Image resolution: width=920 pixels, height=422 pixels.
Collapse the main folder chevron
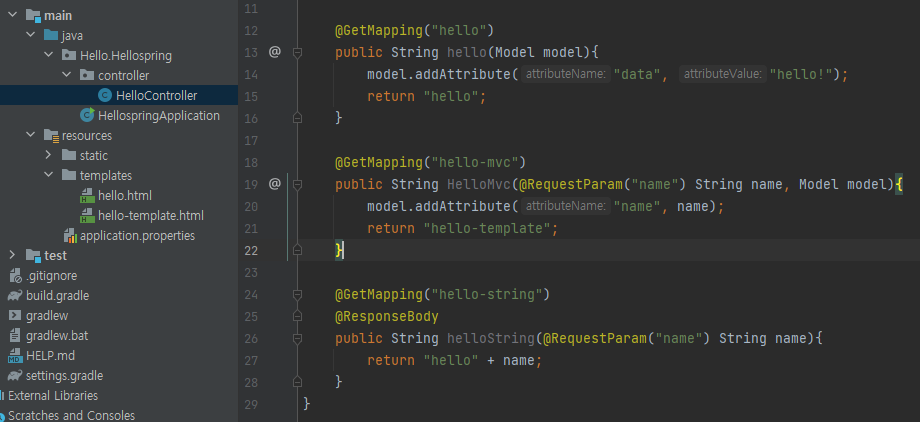(x=12, y=16)
